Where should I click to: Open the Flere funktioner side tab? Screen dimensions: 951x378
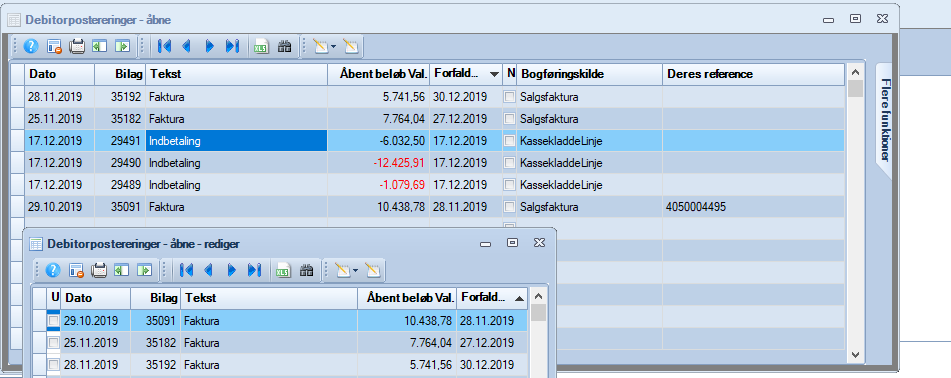point(884,120)
